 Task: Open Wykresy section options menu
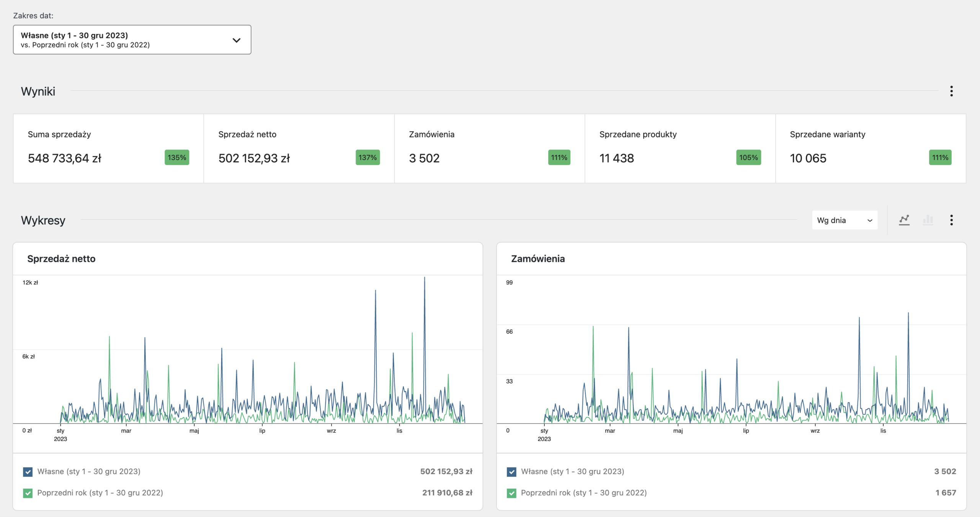951,220
